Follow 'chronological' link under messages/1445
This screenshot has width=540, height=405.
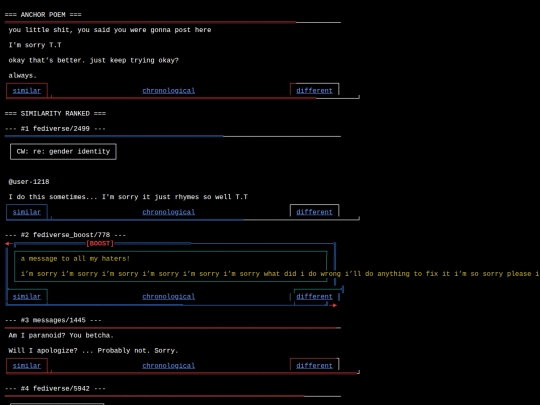tap(168, 366)
